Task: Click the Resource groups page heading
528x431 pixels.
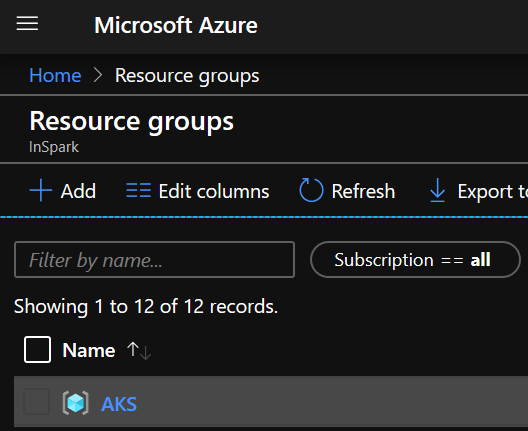Action: tap(131, 121)
